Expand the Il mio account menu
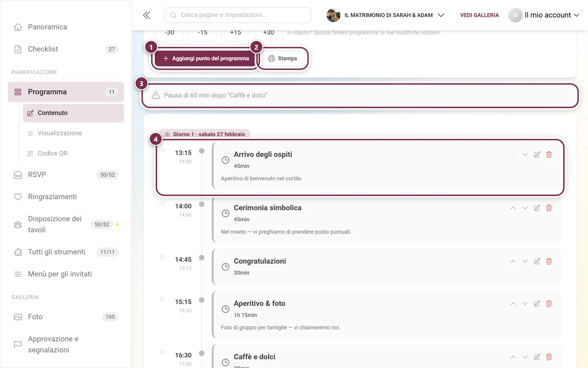Viewport: 588px width, 368px height. (544, 15)
